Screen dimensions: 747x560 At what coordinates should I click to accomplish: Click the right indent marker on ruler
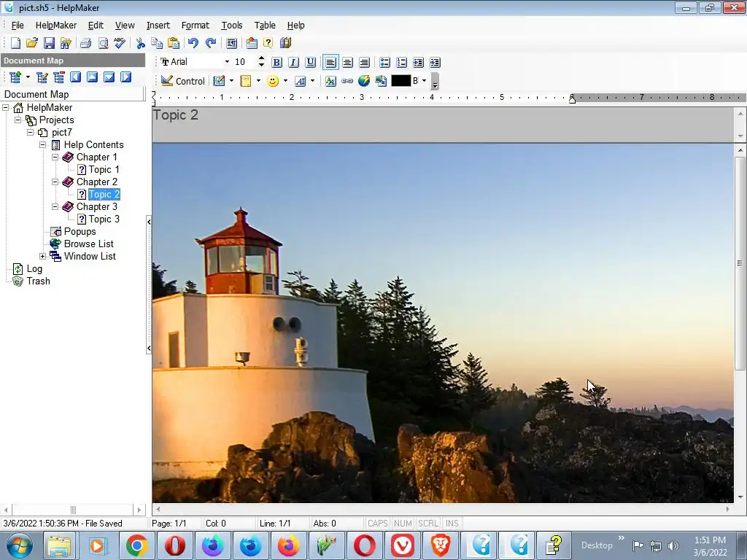[x=572, y=98]
